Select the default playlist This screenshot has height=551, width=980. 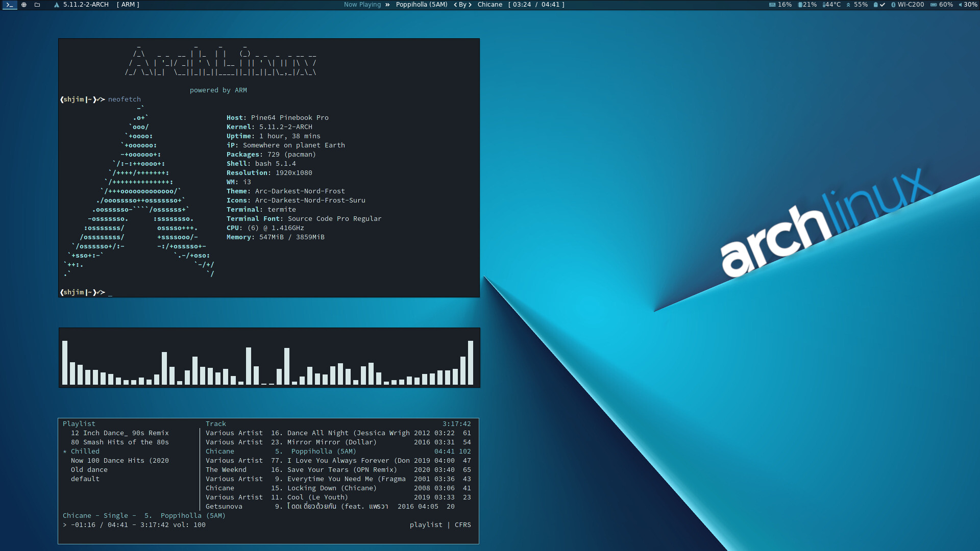pyautogui.click(x=85, y=479)
